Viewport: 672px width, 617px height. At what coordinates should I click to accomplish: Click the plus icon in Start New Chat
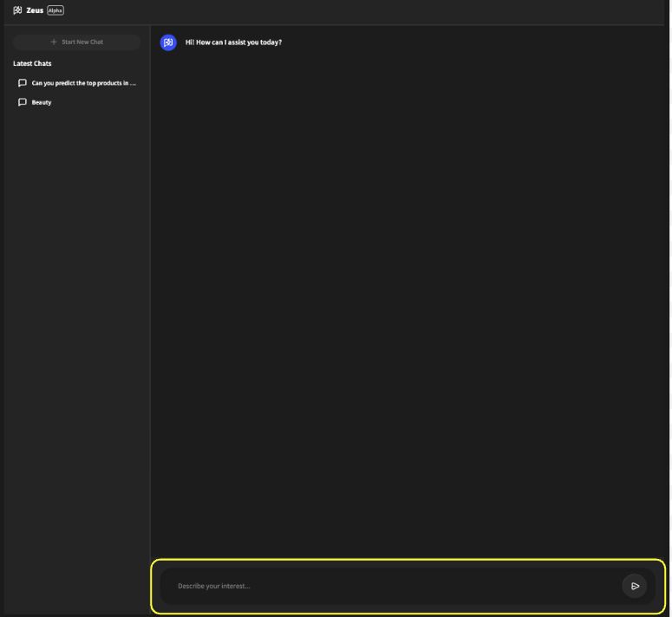[54, 42]
